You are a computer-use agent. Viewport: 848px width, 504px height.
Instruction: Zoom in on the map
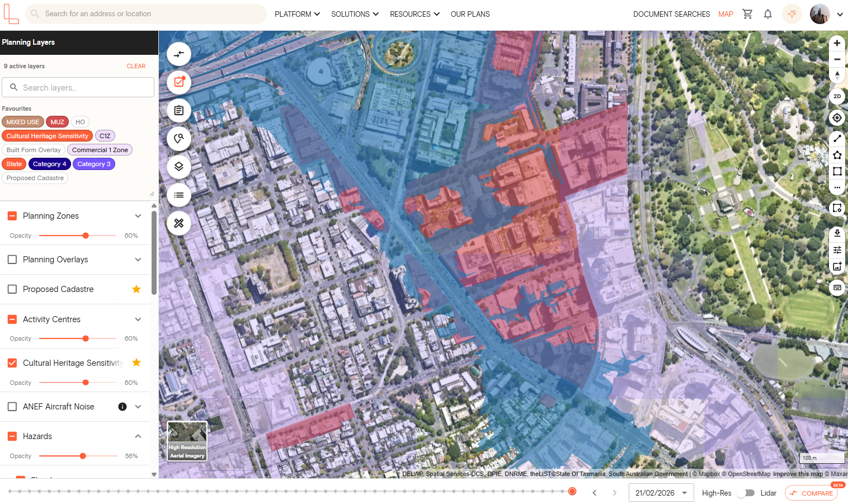point(837,43)
